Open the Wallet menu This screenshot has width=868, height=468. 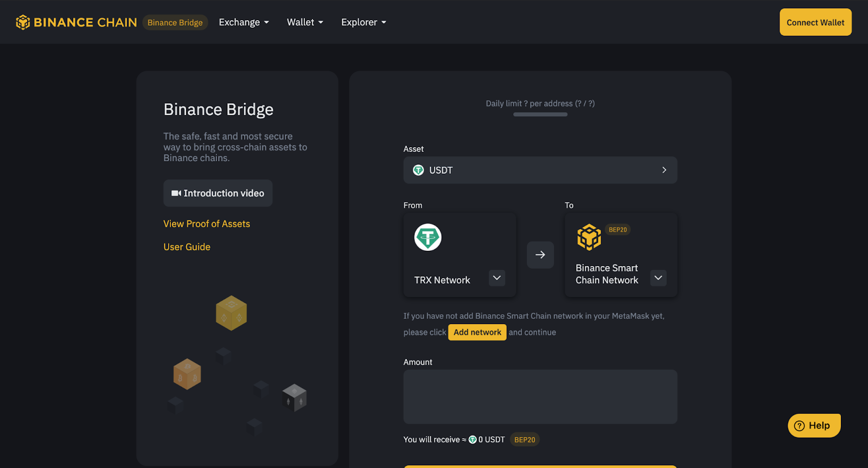coord(305,22)
